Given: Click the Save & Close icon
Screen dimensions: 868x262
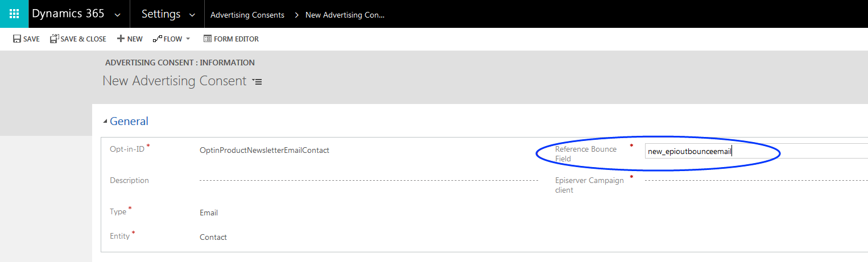Looking at the screenshot, I should [x=54, y=39].
